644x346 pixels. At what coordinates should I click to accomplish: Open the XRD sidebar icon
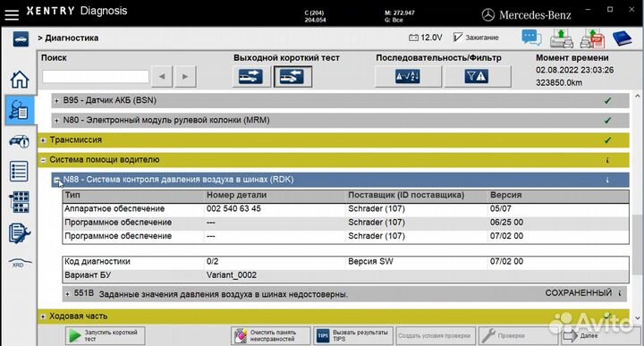click(x=19, y=263)
